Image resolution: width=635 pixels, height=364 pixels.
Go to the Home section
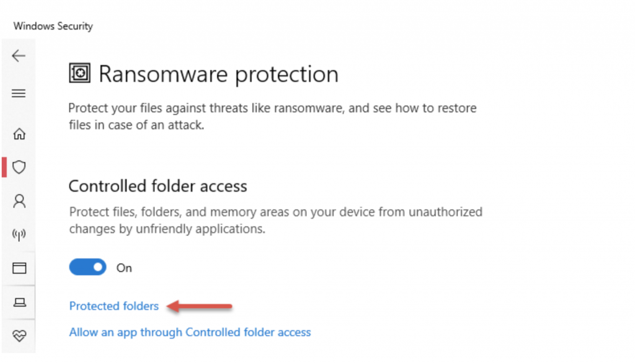[19, 133]
